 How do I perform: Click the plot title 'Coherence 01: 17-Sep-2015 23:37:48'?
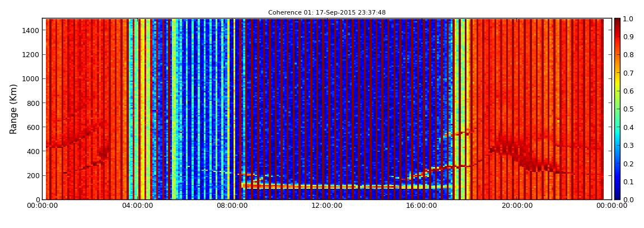coord(327,12)
